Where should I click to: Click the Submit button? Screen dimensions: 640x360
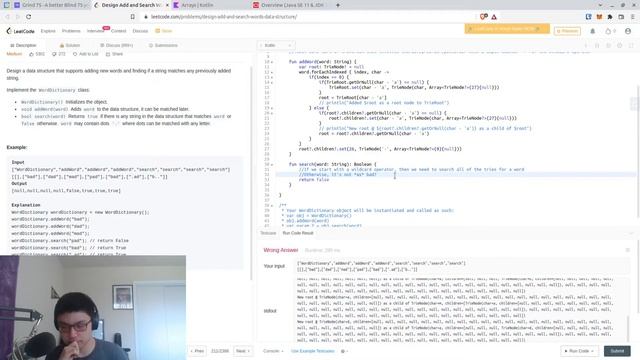(x=617, y=351)
